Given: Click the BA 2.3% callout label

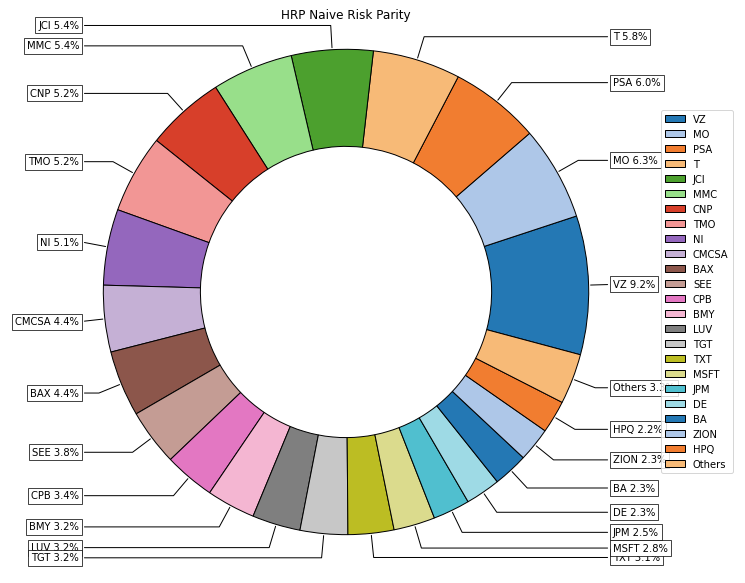Looking at the screenshot, I should tap(634, 488).
